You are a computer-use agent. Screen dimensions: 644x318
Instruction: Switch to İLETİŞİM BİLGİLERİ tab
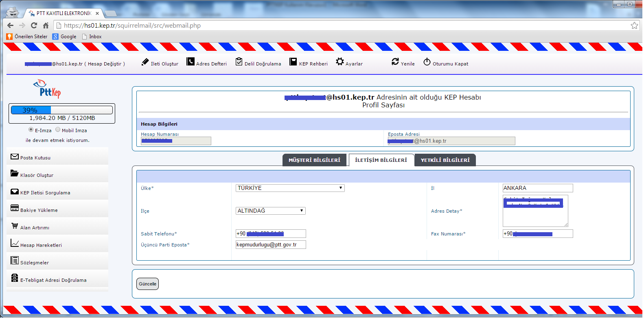click(x=381, y=160)
